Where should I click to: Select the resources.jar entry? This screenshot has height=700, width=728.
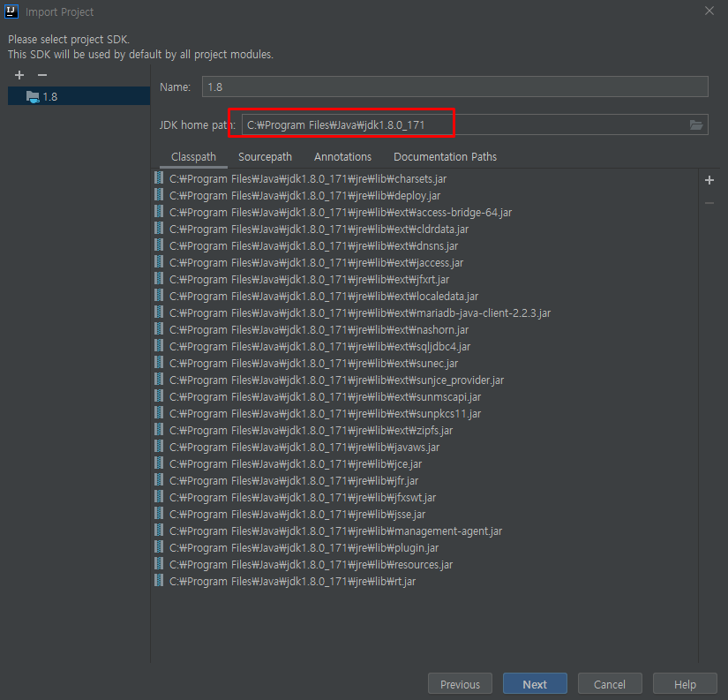(424, 564)
